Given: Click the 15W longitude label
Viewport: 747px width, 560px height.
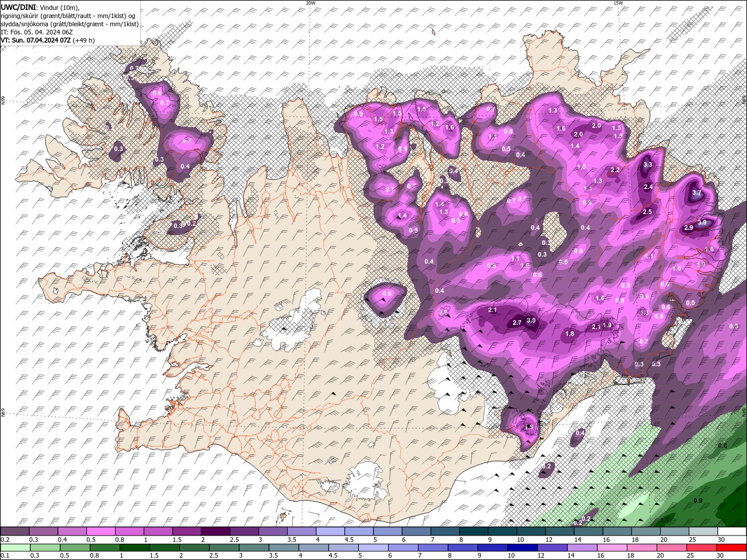Looking at the screenshot, I should 618,3.
